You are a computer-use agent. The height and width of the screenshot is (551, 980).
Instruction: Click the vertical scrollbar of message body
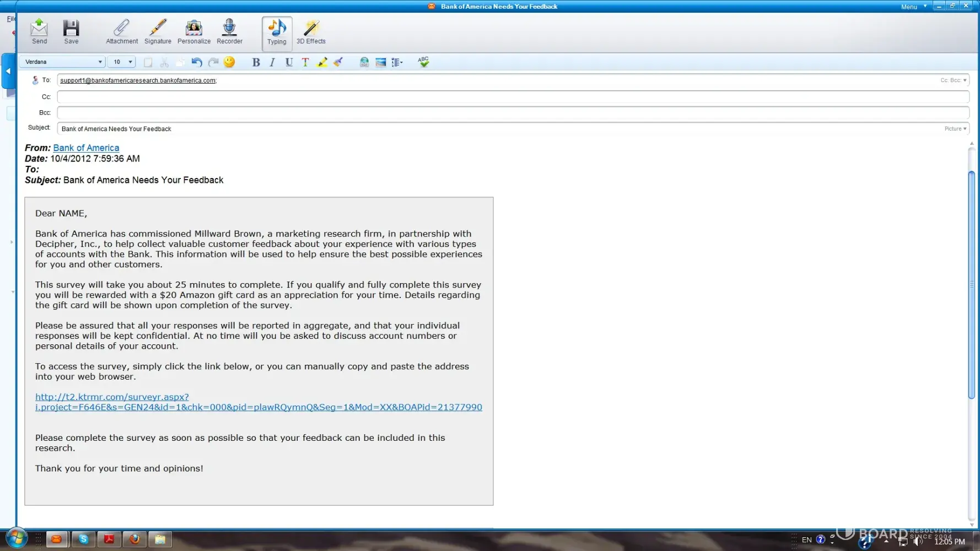[971, 285]
